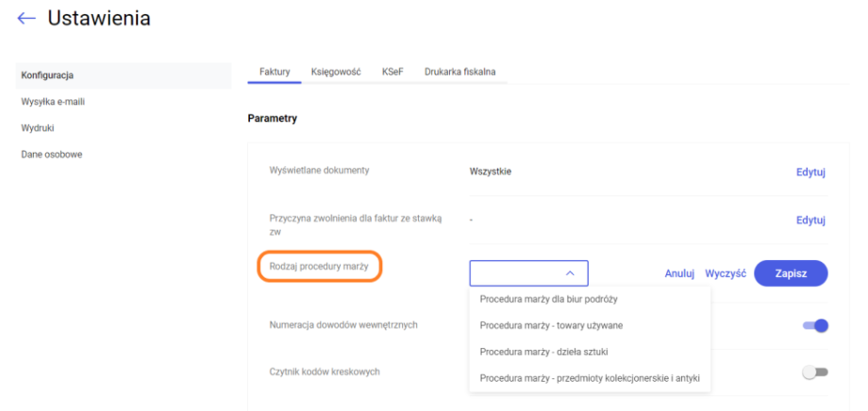Open the Wydruki settings section

(x=38, y=127)
